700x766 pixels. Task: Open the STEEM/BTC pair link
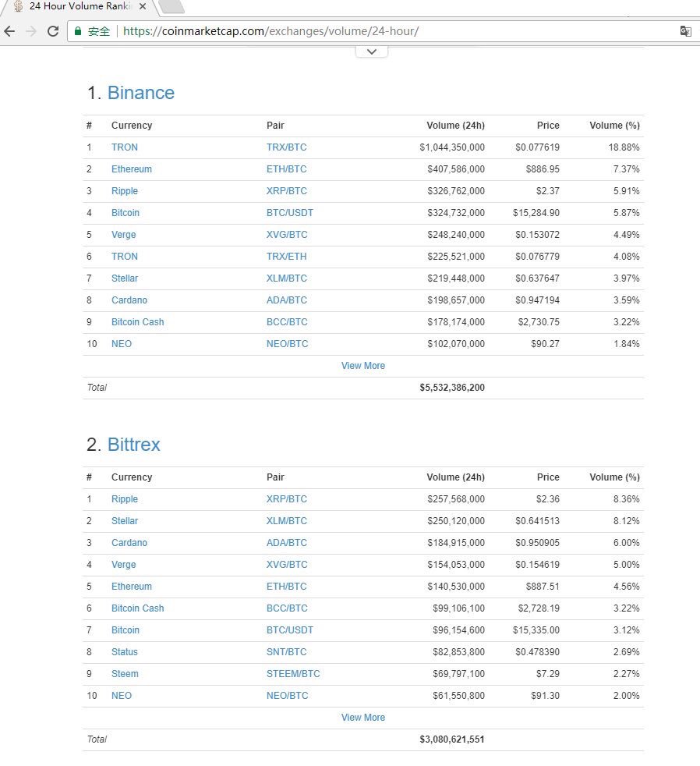pos(293,674)
